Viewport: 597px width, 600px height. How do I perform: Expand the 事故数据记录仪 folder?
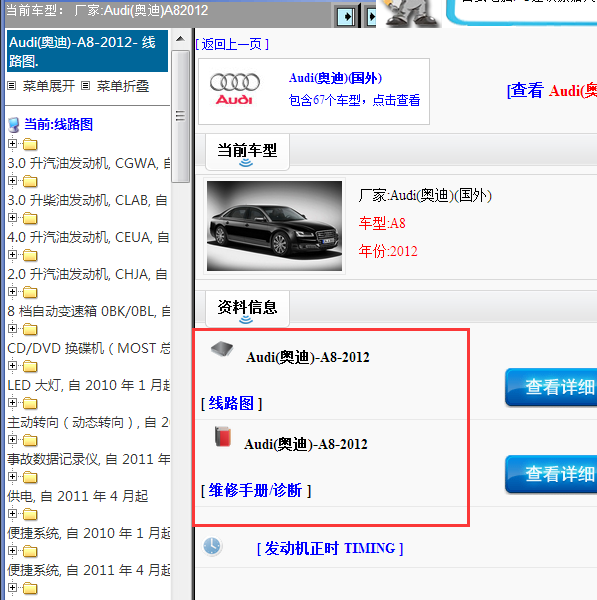pos(12,440)
